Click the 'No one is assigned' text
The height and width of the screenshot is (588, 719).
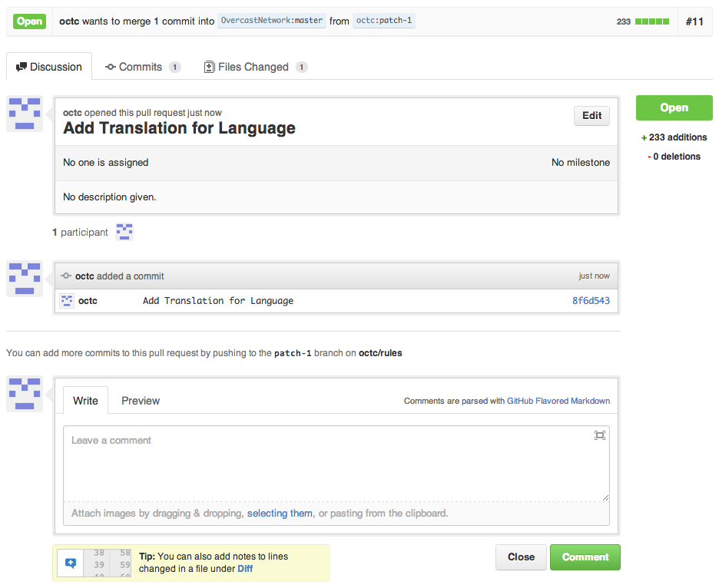[x=105, y=162]
